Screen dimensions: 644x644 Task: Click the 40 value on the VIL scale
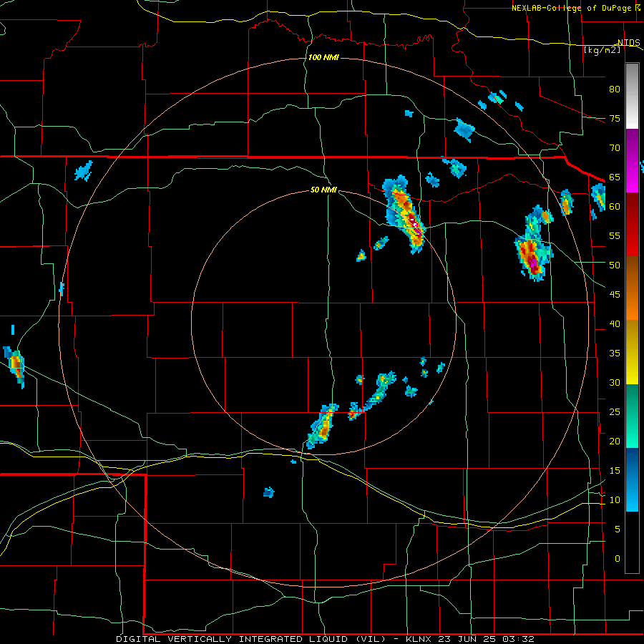click(x=615, y=324)
